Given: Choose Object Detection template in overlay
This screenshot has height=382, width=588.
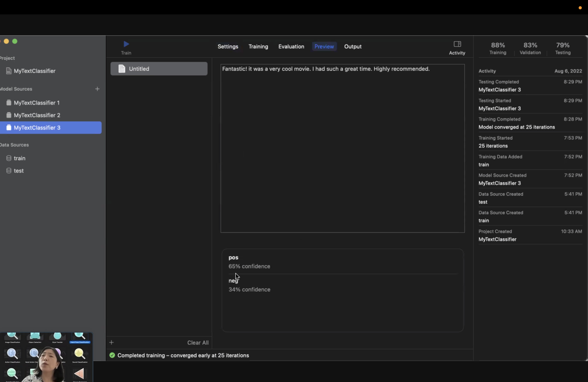Looking at the screenshot, I should click(x=35, y=338).
